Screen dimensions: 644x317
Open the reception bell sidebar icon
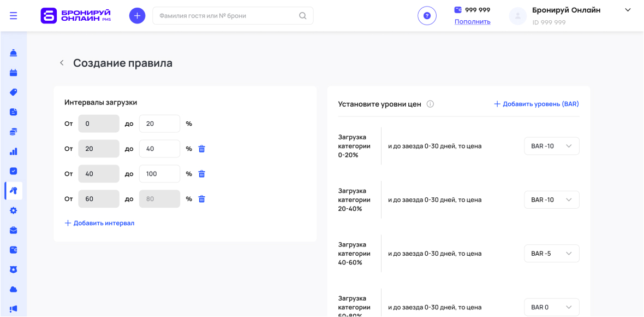tap(14, 53)
